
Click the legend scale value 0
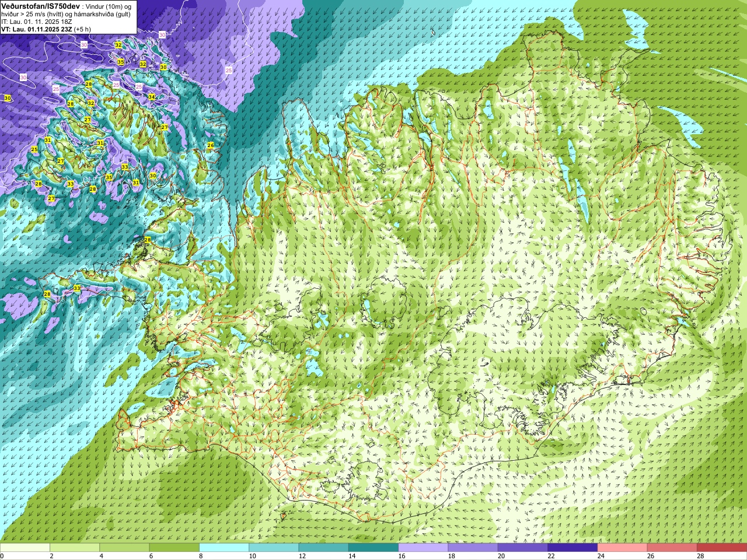2,556
